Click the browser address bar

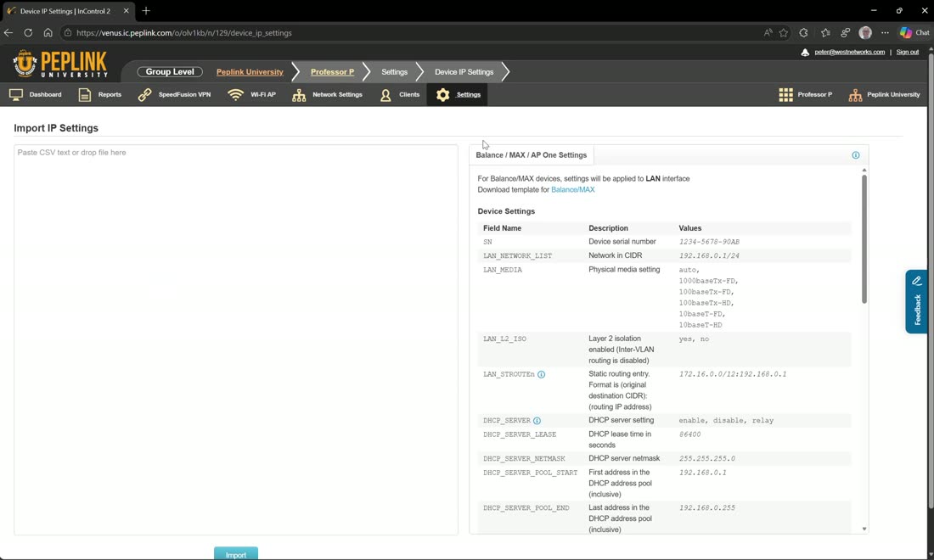tap(411, 33)
